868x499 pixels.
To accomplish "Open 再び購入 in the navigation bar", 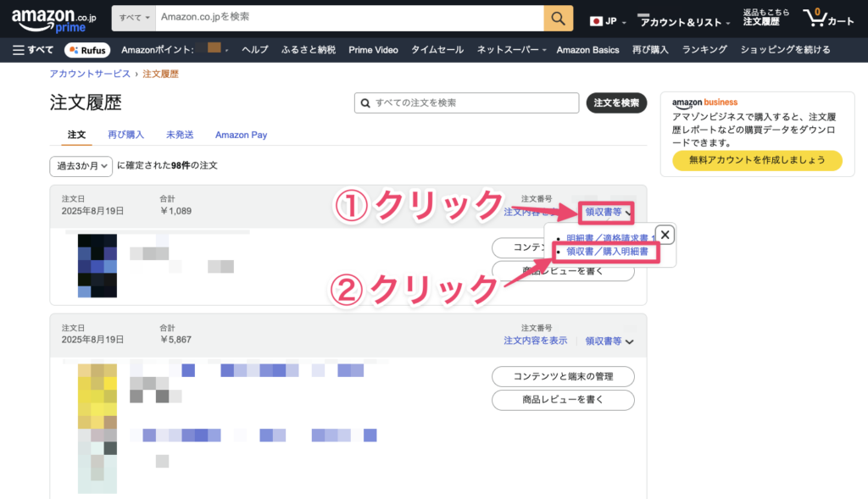I will (x=650, y=50).
